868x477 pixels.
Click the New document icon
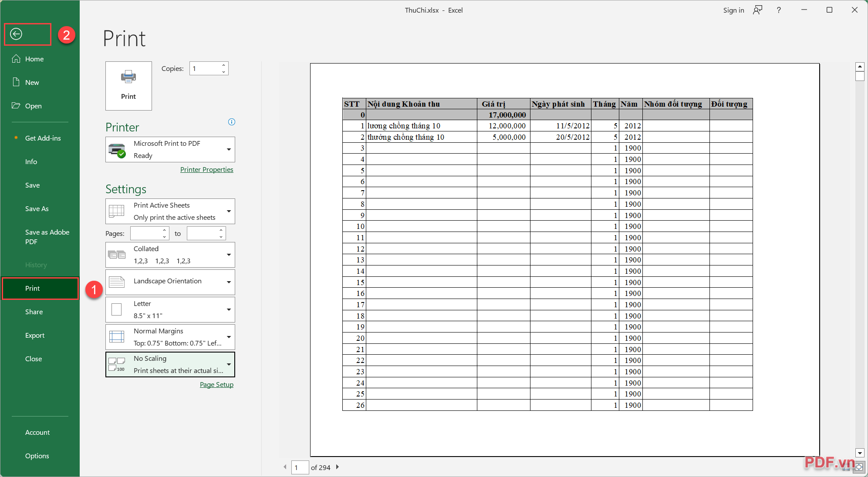point(16,82)
